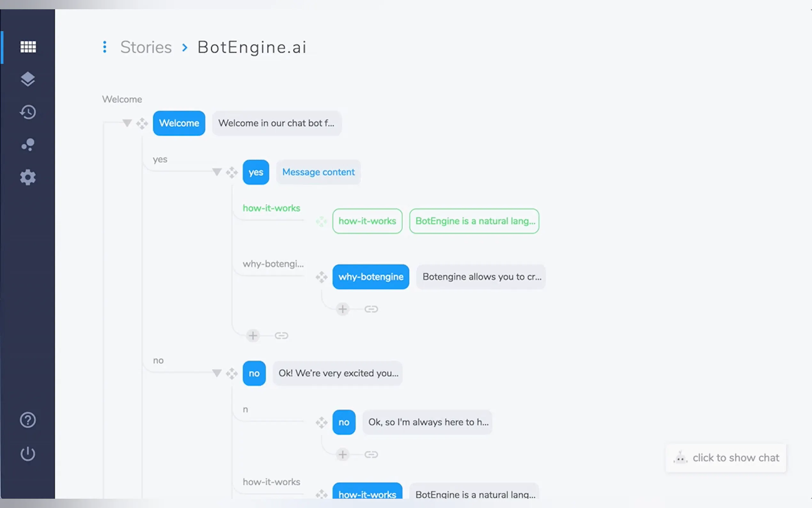Click the power logout icon
812x508 pixels.
(x=28, y=454)
